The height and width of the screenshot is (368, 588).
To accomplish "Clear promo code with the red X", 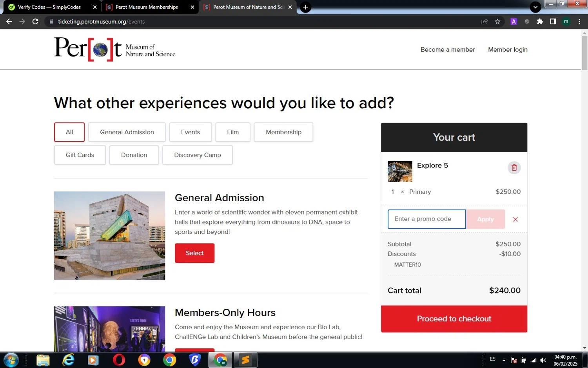I will [x=515, y=219].
